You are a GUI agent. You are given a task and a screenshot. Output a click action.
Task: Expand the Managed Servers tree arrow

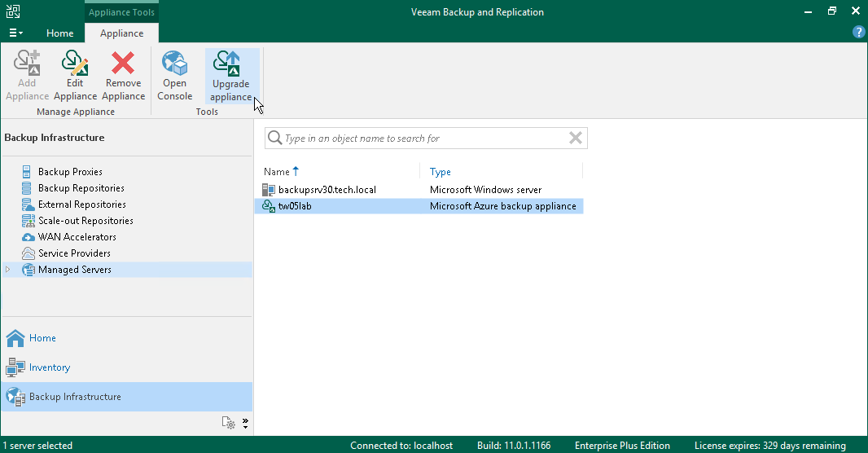(8, 270)
